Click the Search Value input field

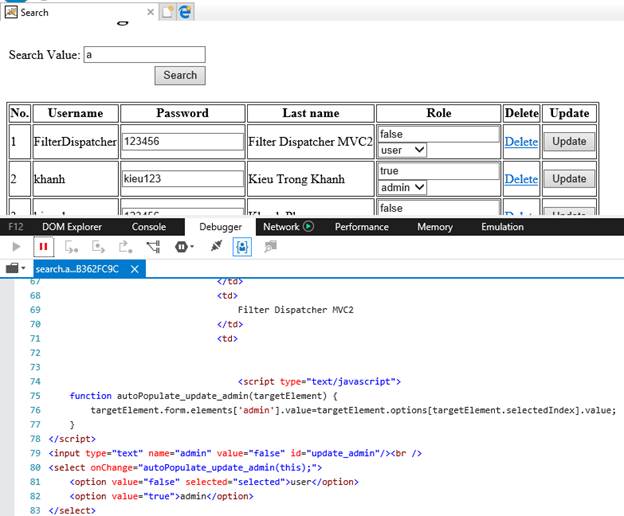(144, 55)
